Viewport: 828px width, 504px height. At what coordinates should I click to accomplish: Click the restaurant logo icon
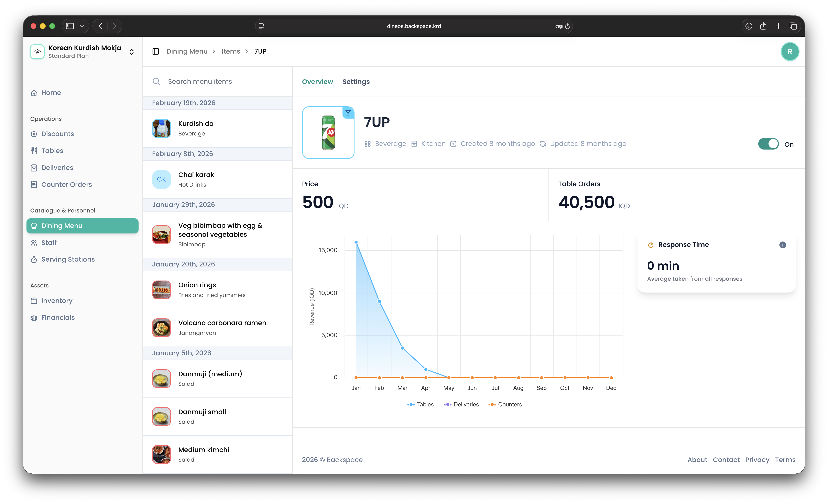coord(37,52)
